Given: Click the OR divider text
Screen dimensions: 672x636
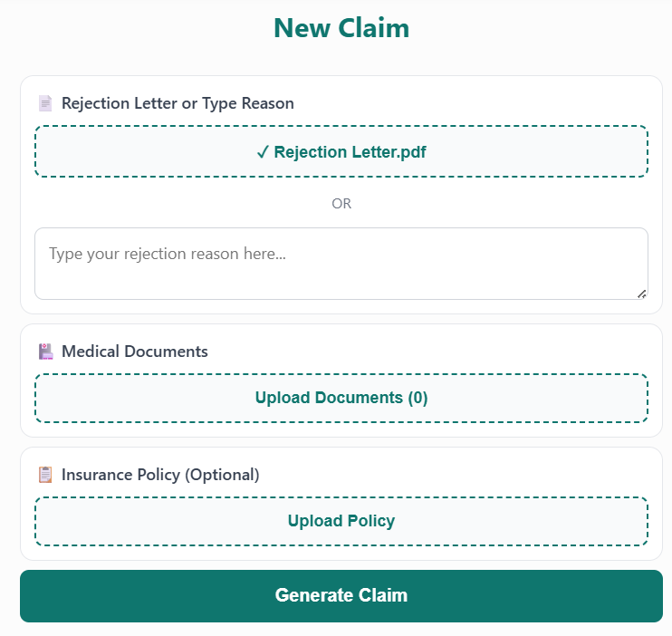Looking at the screenshot, I should (341, 204).
